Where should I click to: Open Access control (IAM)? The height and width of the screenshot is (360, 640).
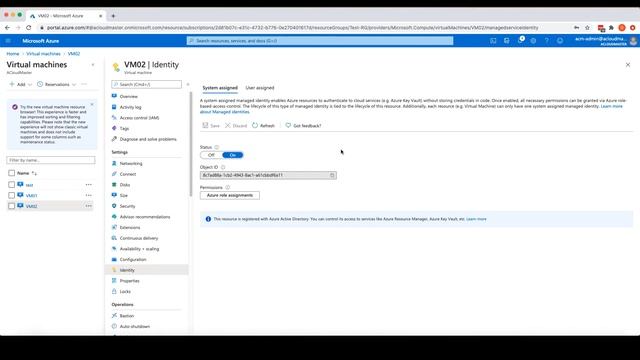[x=139, y=118]
